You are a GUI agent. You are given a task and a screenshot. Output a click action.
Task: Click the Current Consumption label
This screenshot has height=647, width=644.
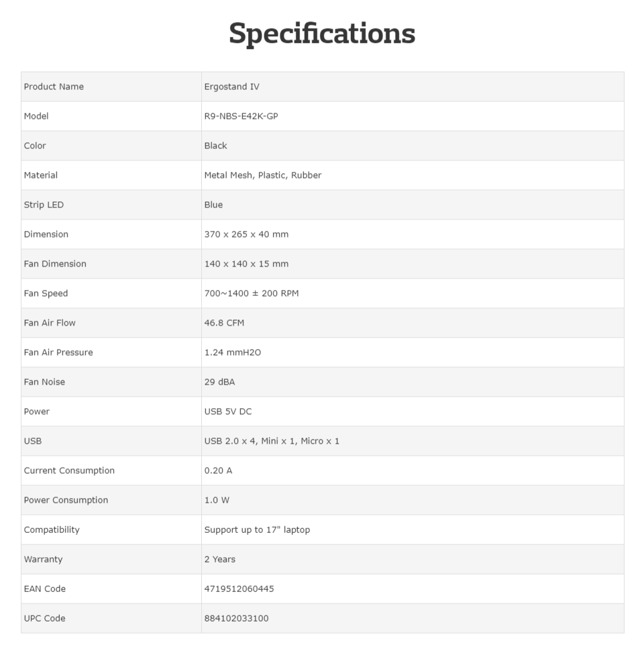pos(69,470)
